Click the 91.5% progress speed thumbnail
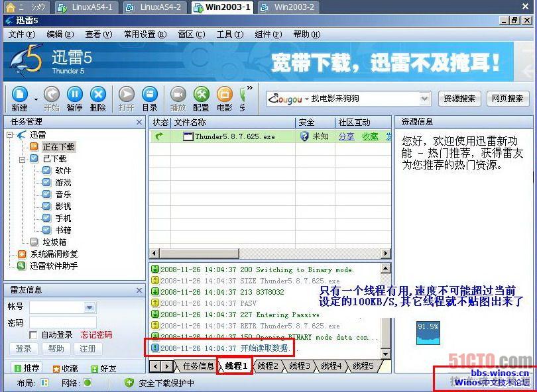The image size is (537, 392). click(428, 333)
